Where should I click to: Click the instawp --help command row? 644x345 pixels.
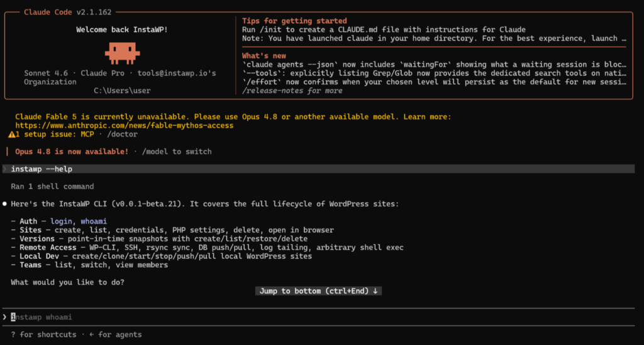pyautogui.click(x=319, y=169)
